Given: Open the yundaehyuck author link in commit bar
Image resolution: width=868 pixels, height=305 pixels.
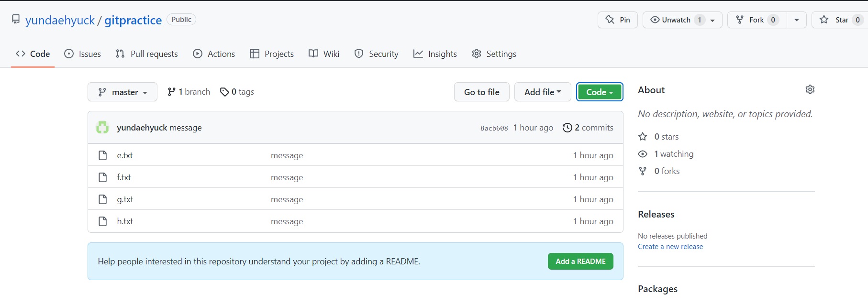Looking at the screenshot, I should 142,128.
